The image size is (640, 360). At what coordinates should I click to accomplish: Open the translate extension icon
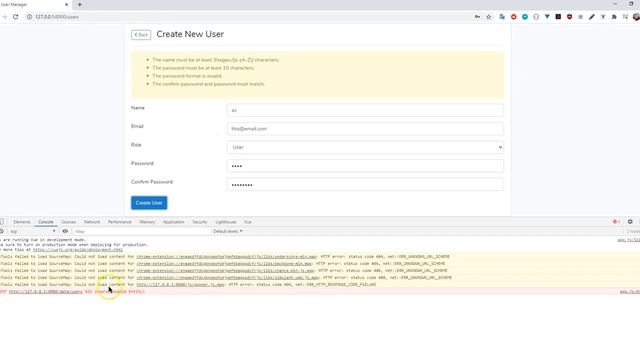point(502,17)
